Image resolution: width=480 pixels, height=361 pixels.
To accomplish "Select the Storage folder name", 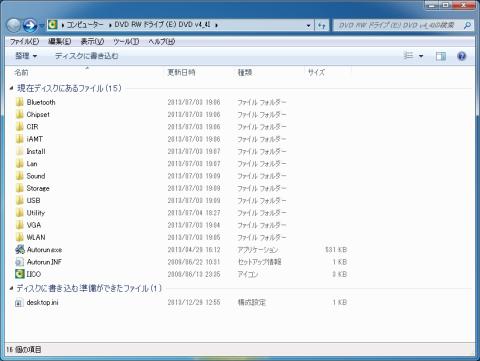I will (x=38, y=188).
